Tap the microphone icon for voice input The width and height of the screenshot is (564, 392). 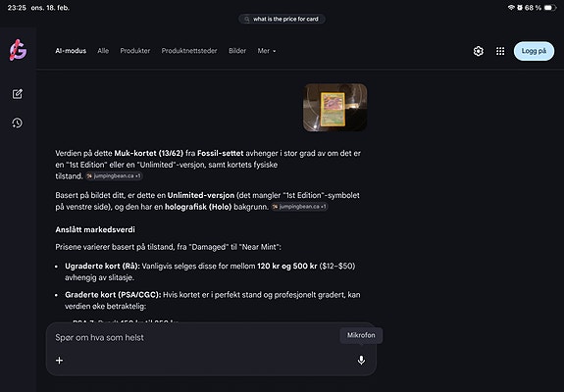361,360
